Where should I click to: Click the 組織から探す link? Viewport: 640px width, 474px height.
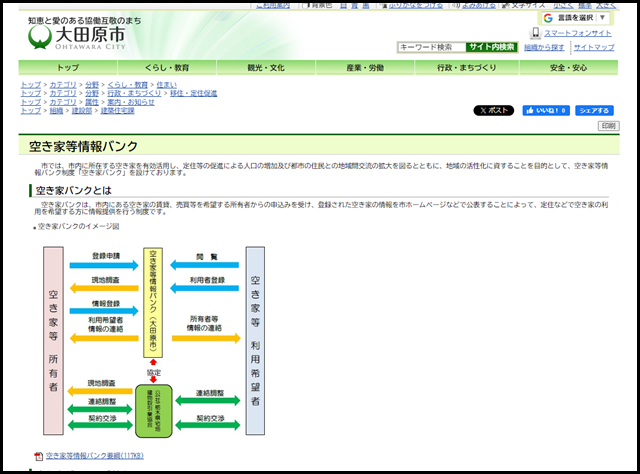tap(544, 47)
